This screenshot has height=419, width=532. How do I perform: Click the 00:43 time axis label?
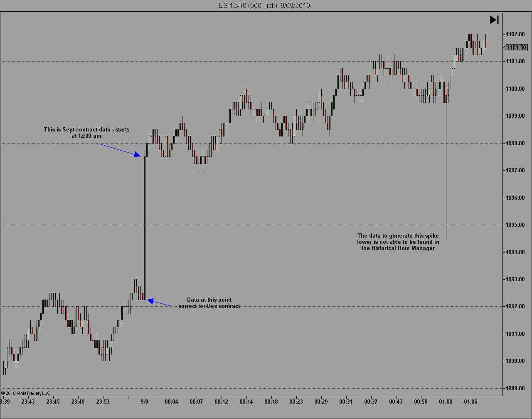click(x=396, y=402)
